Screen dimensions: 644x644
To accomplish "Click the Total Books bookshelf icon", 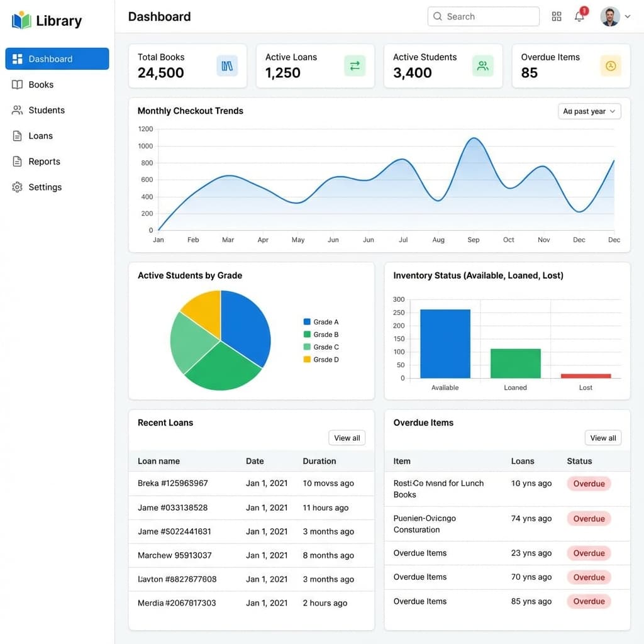I will tap(227, 65).
